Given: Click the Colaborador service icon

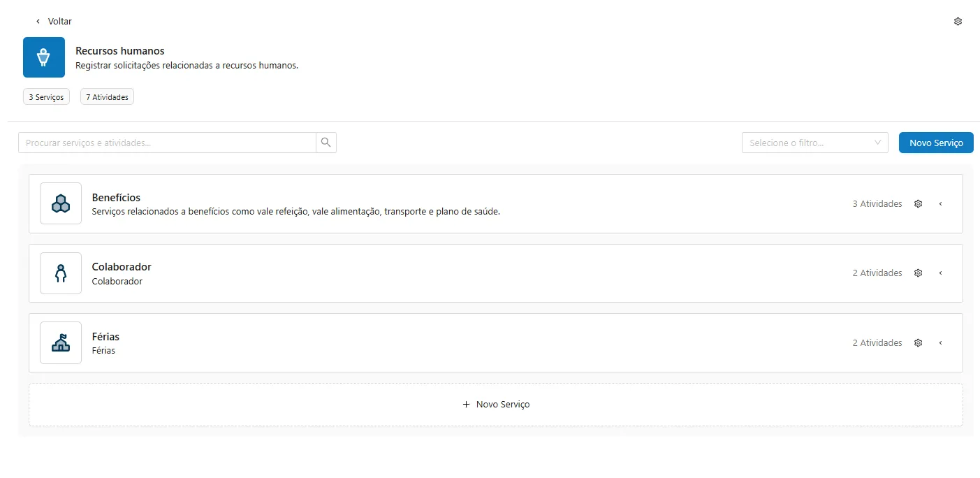Looking at the screenshot, I should (61, 273).
